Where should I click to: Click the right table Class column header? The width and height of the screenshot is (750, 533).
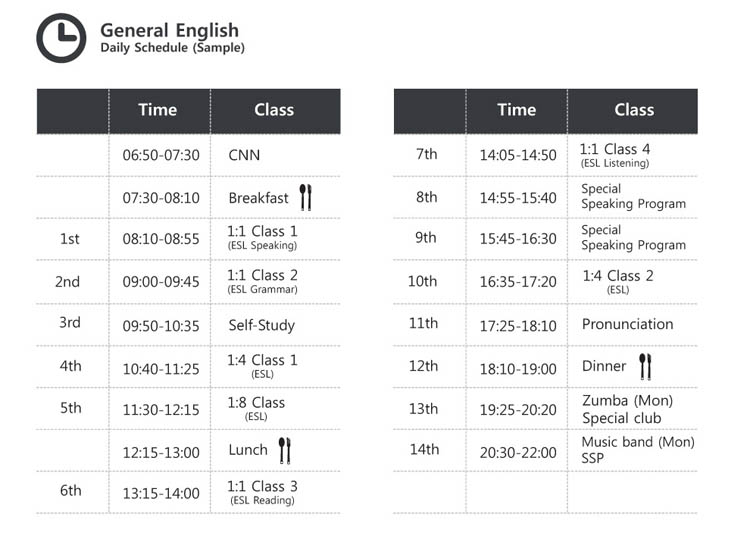634,110
